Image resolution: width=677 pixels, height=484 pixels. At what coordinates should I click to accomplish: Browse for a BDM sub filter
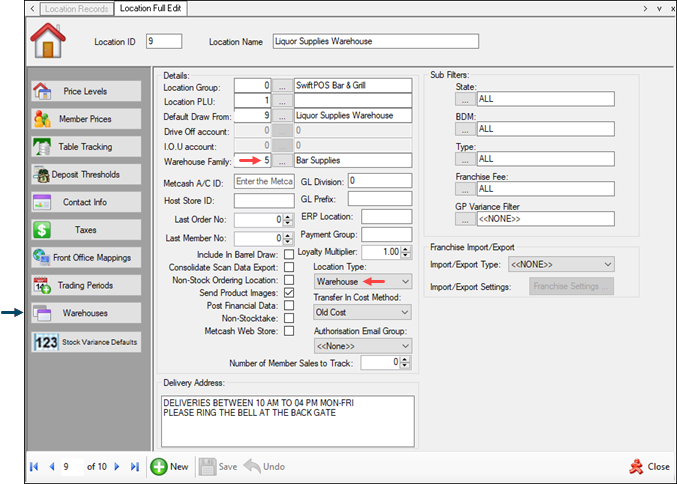tap(465, 129)
